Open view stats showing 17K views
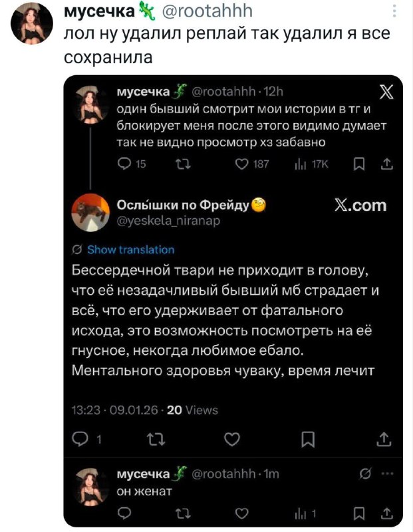The width and height of the screenshot is (413, 532). (303, 164)
